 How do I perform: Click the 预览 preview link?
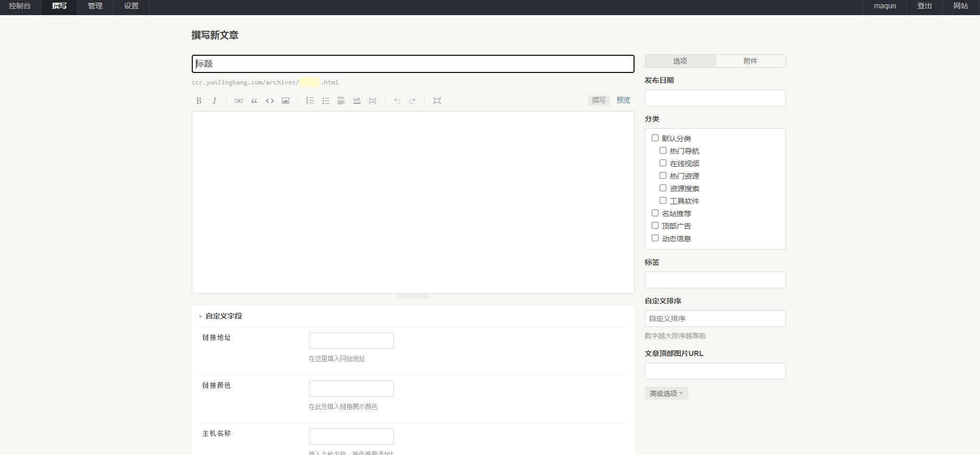pos(623,100)
